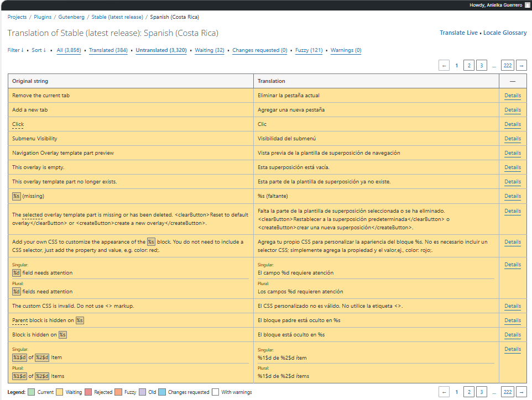The width and height of the screenshot is (532, 400).
Task: Expand the Filter options
Action: click(15, 50)
